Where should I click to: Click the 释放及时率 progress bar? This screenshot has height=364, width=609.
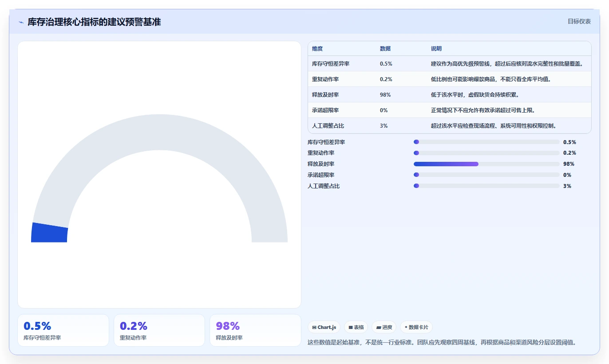click(486, 164)
